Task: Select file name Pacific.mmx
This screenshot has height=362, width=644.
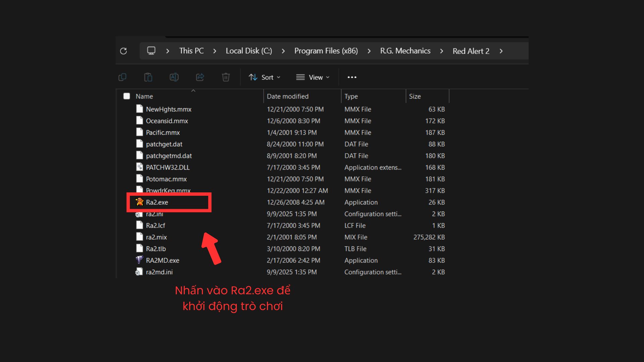Action: pos(163,132)
